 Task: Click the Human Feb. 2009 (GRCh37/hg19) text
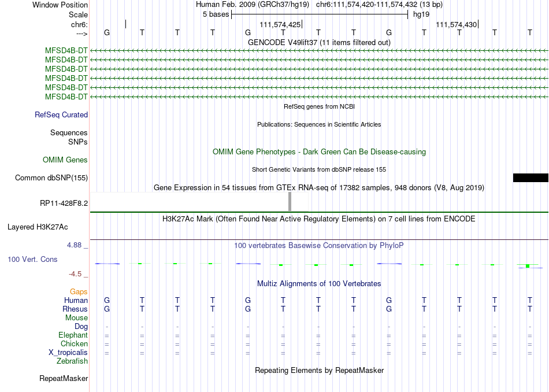[x=253, y=5]
